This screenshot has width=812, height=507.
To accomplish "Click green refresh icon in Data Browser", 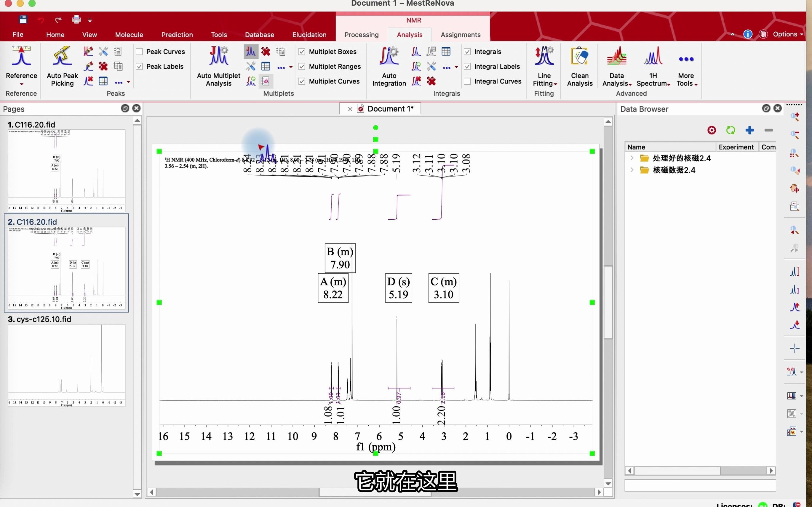I will [731, 130].
